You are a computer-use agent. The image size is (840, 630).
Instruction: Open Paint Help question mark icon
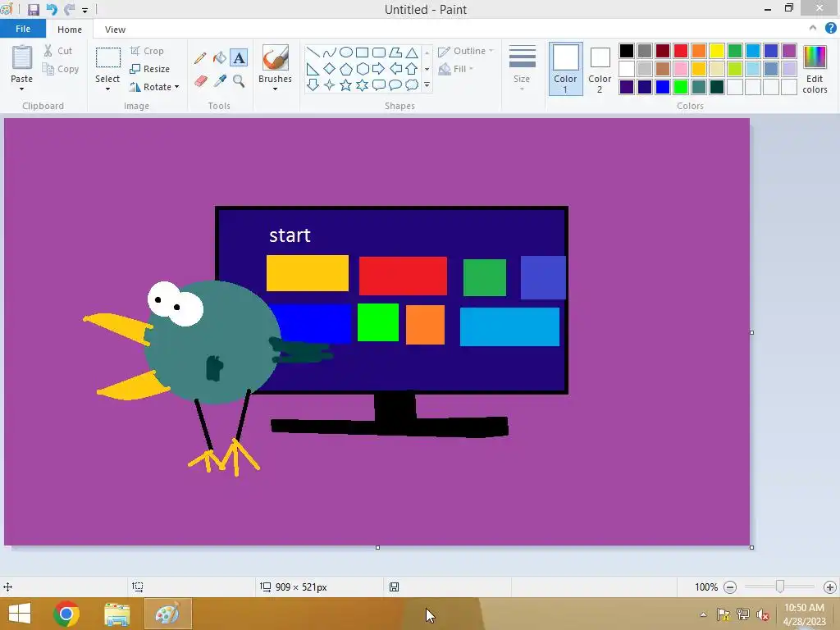coord(830,29)
